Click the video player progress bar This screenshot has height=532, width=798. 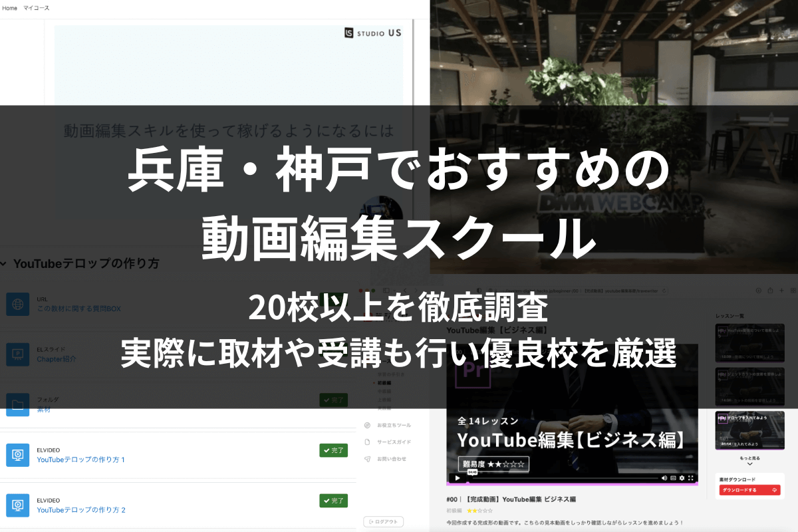(565, 477)
